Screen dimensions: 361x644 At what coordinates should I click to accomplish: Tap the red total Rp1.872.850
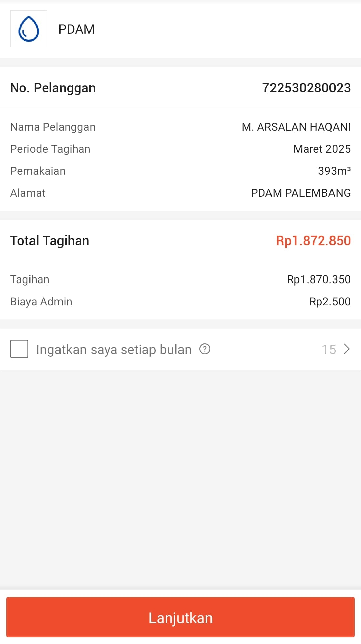pos(313,241)
